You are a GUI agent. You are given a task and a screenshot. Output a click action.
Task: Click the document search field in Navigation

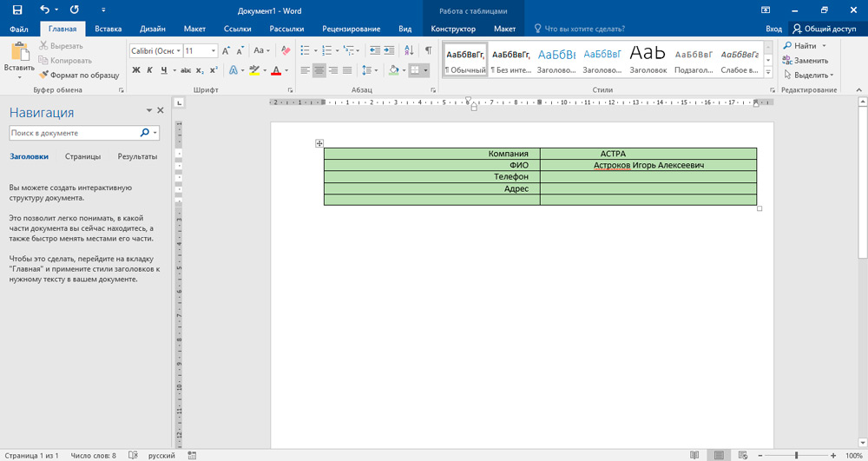(x=74, y=133)
